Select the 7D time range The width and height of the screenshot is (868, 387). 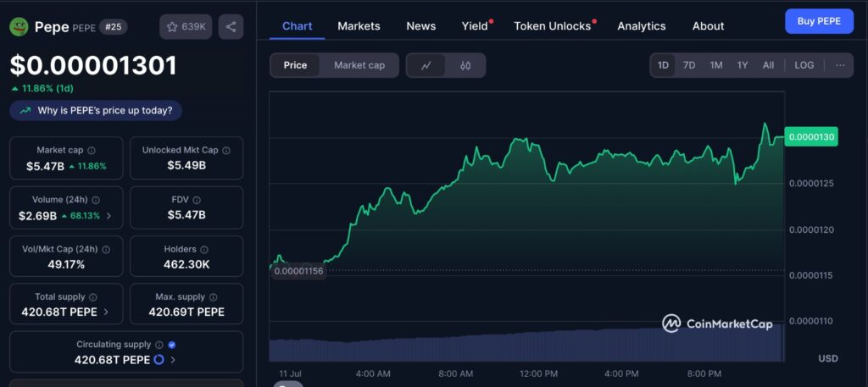[689, 65]
